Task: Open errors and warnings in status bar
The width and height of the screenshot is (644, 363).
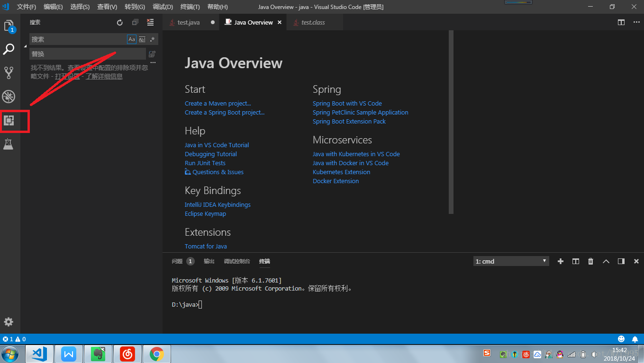Action: 14,339
